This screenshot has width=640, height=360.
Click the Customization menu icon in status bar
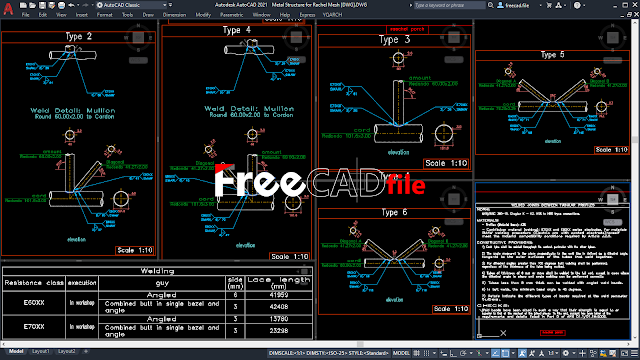635,353
